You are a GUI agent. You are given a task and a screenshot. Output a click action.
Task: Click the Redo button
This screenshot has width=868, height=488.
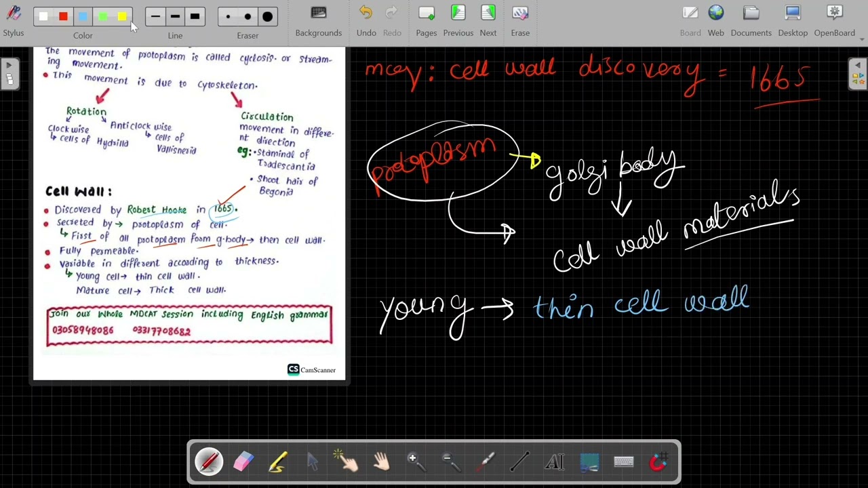392,20
